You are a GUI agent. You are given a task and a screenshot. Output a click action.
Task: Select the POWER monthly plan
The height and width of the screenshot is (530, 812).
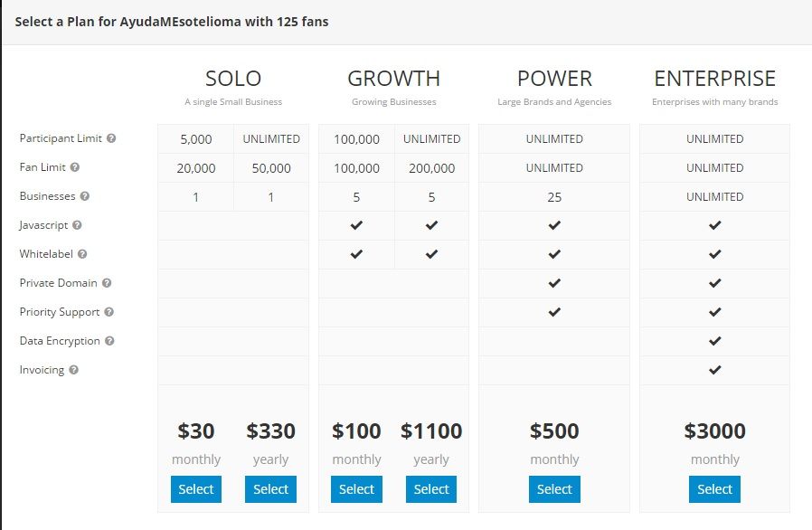tap(554, 488)
